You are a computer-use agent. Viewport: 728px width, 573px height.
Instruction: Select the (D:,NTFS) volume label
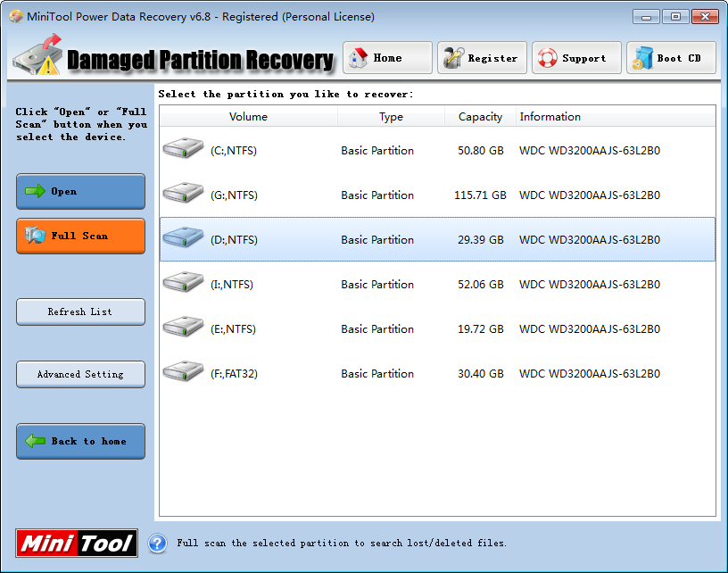click(x=234, y=239)
